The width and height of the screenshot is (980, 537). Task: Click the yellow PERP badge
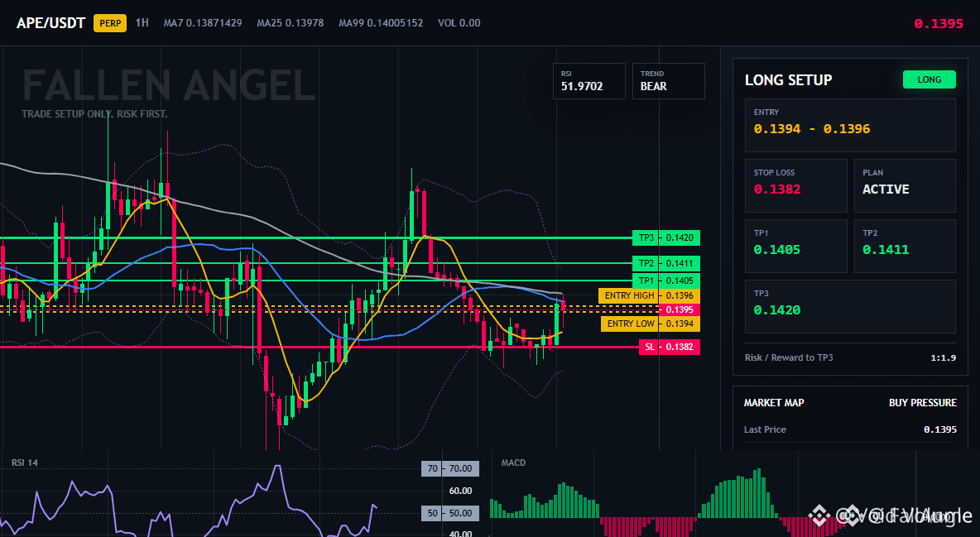(x=110, y=23)
